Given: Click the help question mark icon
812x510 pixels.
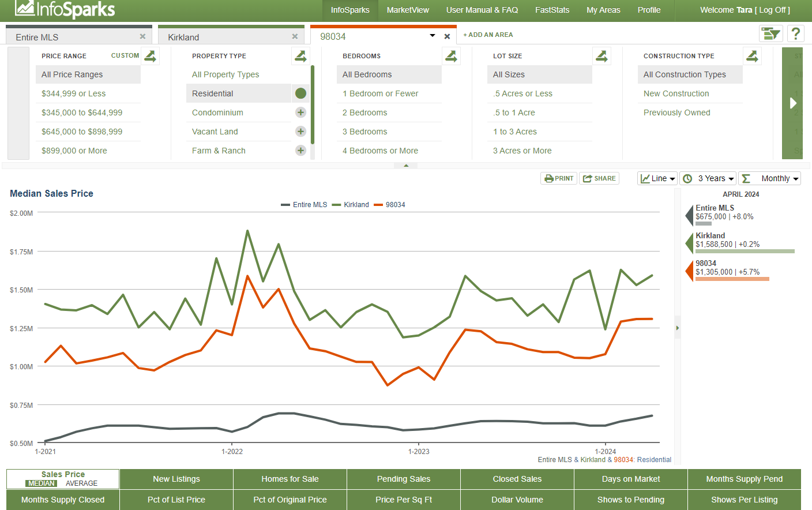Looking at the screenshot, I should tap(796, 33).
